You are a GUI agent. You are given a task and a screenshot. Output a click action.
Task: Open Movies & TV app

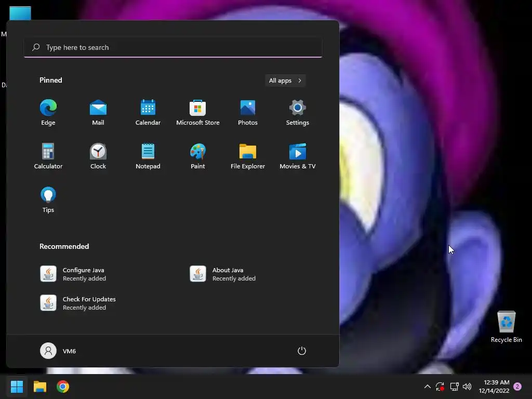click(298, 156)
